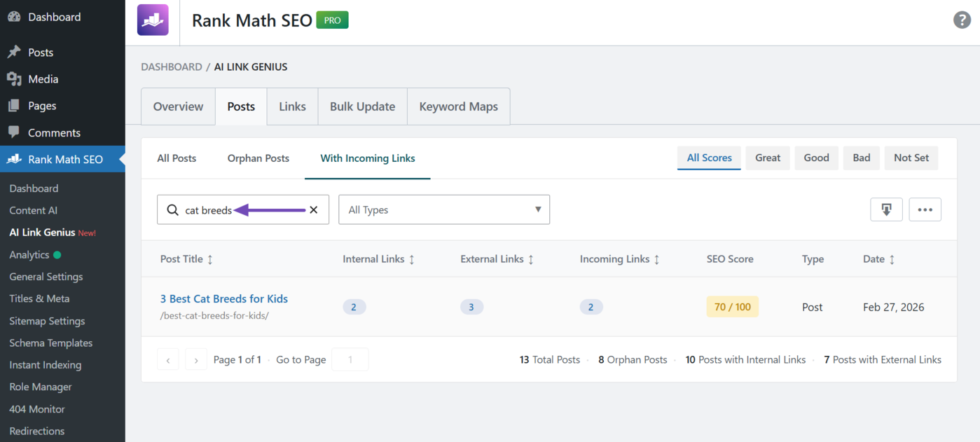
Task: Click the Rank Math SEO sidebar icon
Action: pos(14,159)
